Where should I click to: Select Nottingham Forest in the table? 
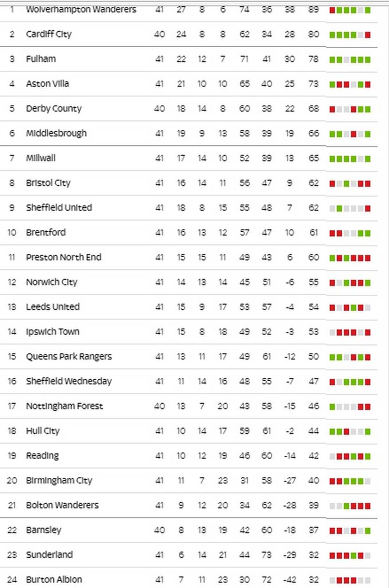pyautogui.click(x=64, y=406)
